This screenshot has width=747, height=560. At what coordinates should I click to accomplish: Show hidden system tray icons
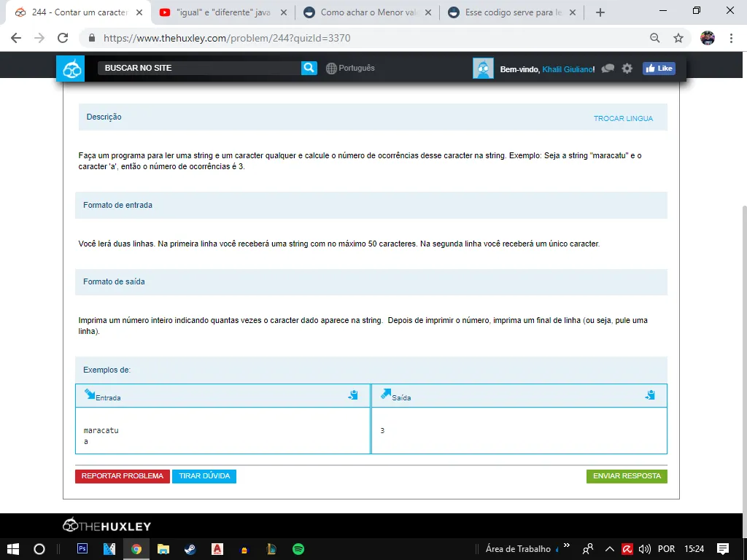(x=609, y=549)
